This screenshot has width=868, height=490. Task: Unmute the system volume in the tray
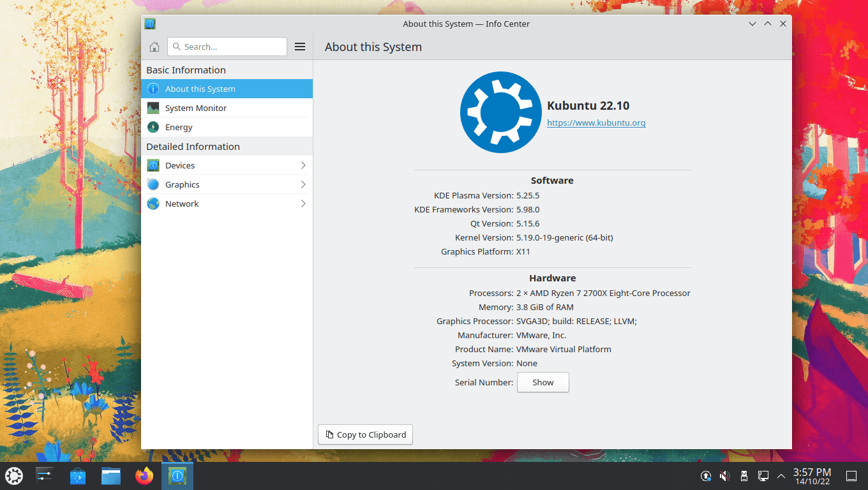click(724, 476)
